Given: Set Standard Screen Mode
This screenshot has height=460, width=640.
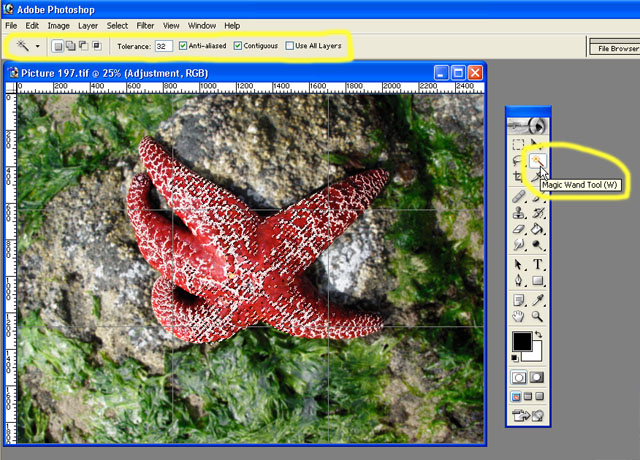Looking at the screenshot, I should pyautogui.click(x=516, y=396).
